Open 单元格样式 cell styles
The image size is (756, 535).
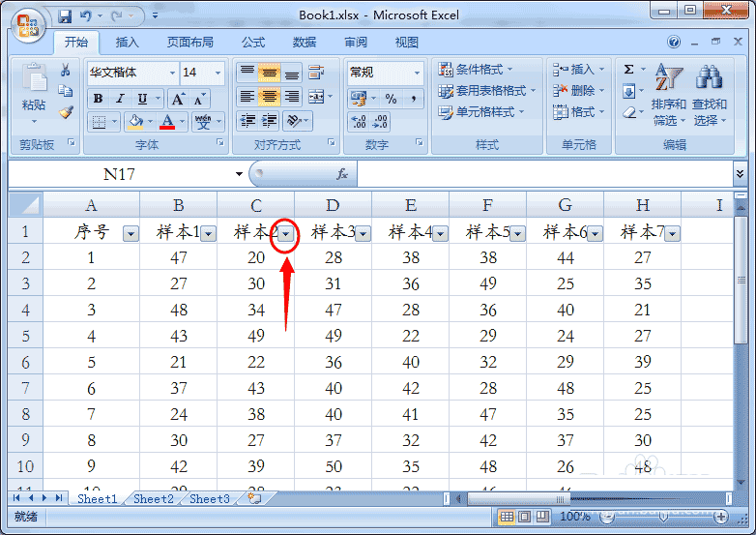click(x=481, y=112)
